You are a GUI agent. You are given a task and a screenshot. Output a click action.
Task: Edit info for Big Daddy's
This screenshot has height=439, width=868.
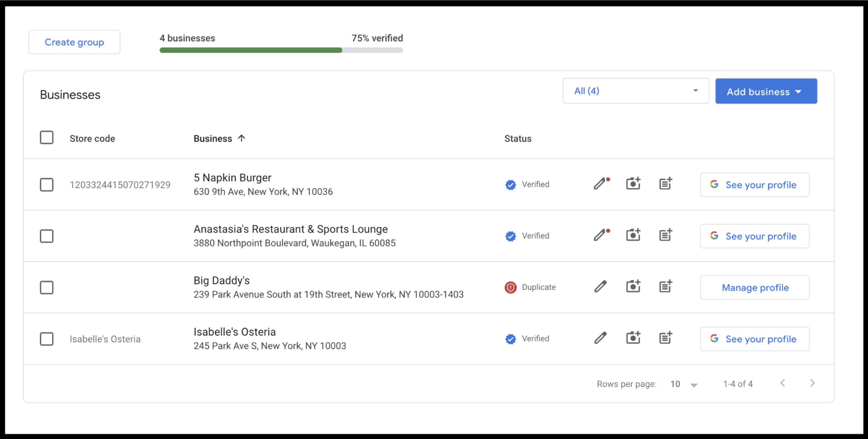(x=600, y=287)
